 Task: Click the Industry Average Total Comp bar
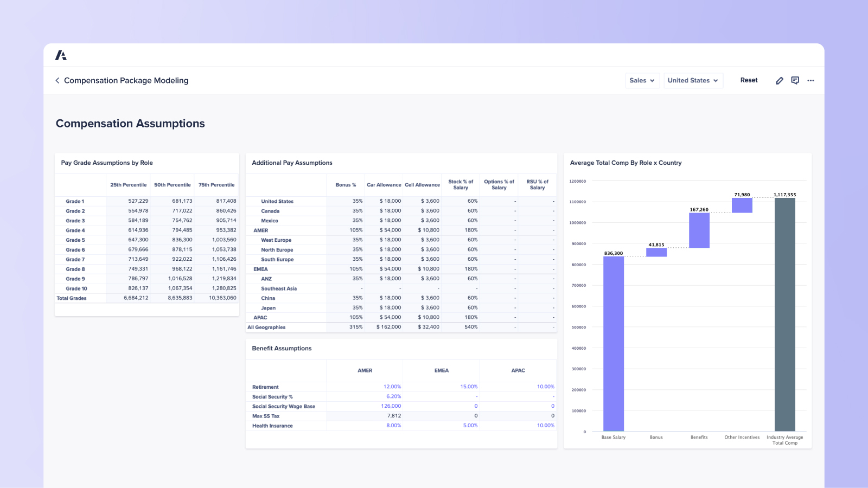pos(784,314)
